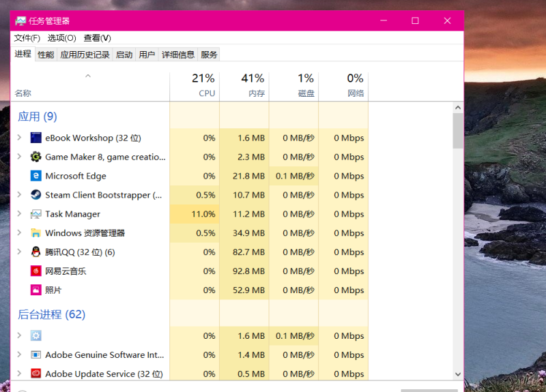The width and height of the screenshot is (546, 392).
Task: Click the unnamed background process gear icon
Action: 36,335
